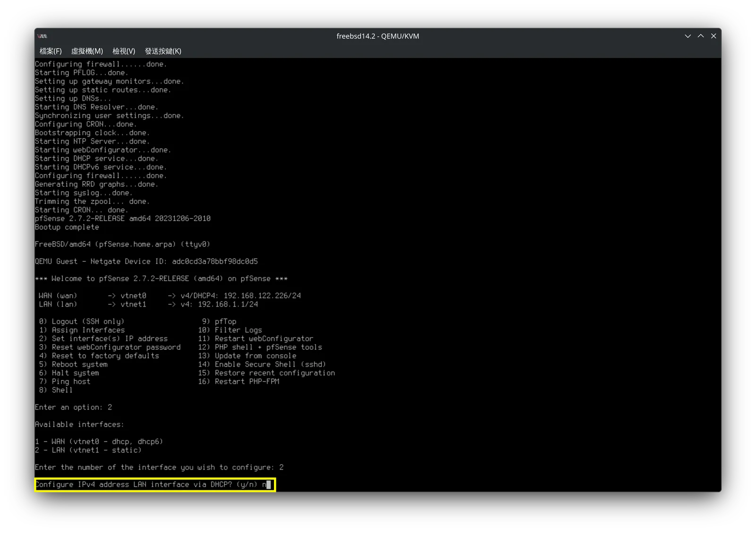Click 'Setting up DNSs...' line
This screenshot has width=756, height=533.
tap(73, 98)
